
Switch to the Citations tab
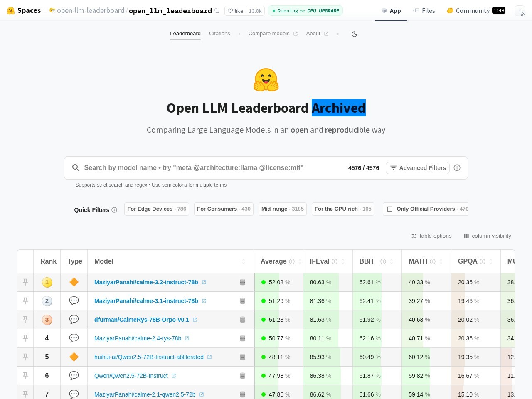click(219, 34)
